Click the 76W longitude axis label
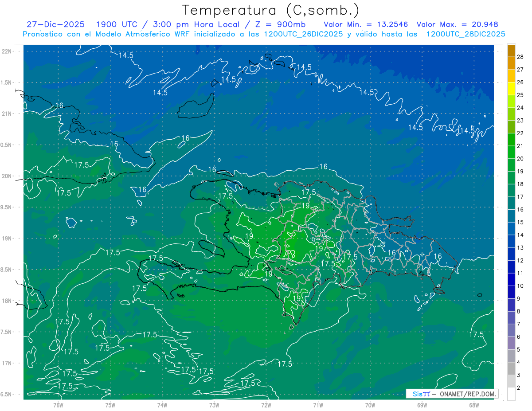This screenshot has height=411, width=532. (x=58, y=405)
